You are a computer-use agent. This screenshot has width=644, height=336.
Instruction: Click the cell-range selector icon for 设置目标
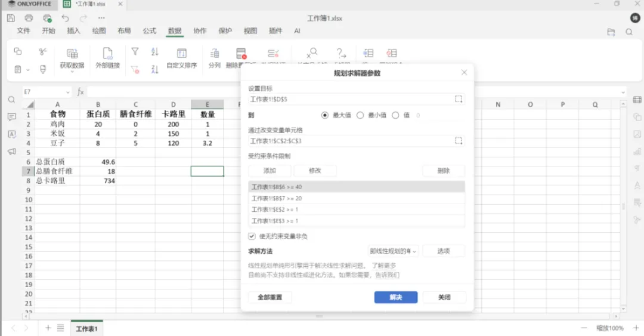point(459,99)
